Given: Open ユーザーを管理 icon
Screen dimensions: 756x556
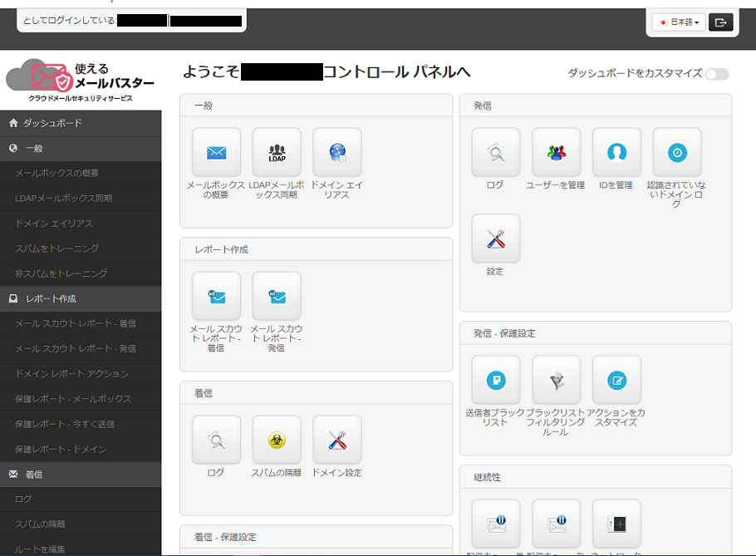Looking at the screenshot, I should (x=556, y=152).
